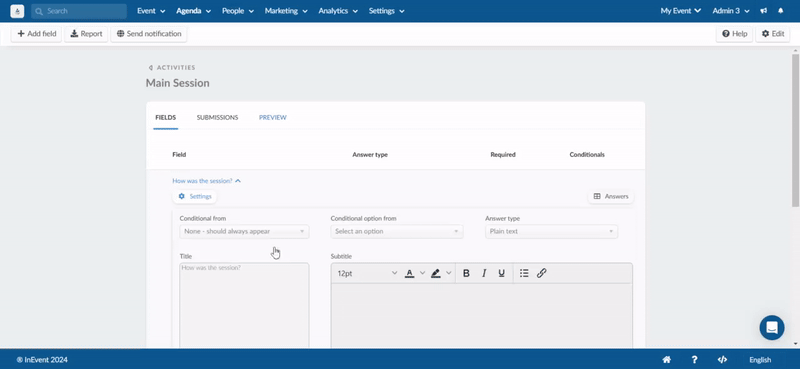Click the Field column header
This screenshot has height=369, width=800.
pos(179,155)
